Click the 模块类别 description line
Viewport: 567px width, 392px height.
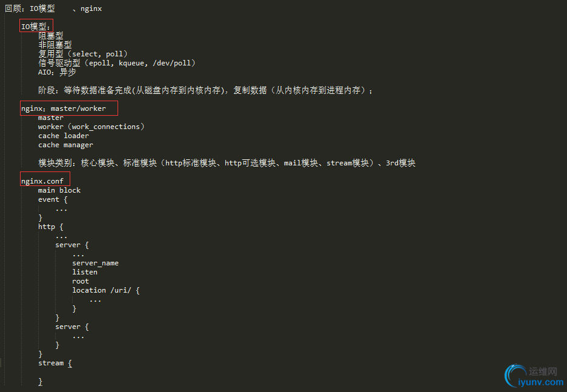pos(227,163)
